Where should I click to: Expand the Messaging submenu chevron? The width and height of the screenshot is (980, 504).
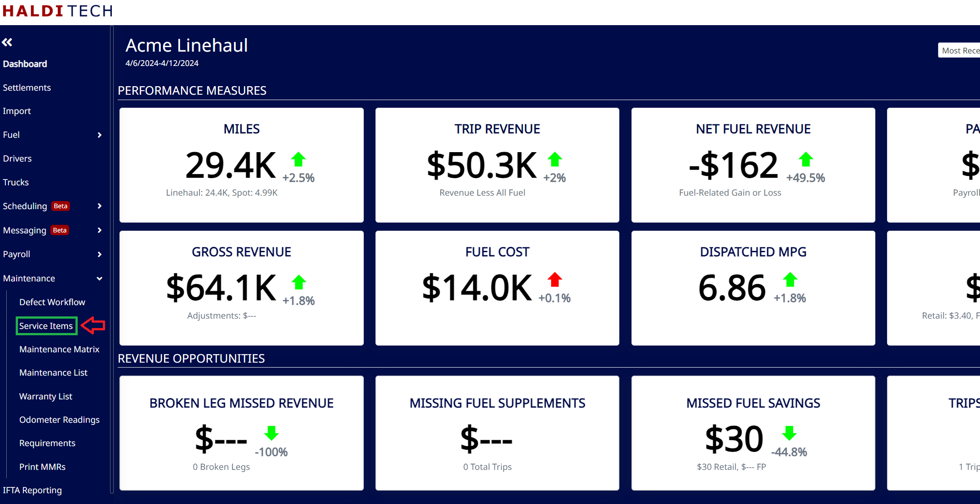(x=99, y=230)
